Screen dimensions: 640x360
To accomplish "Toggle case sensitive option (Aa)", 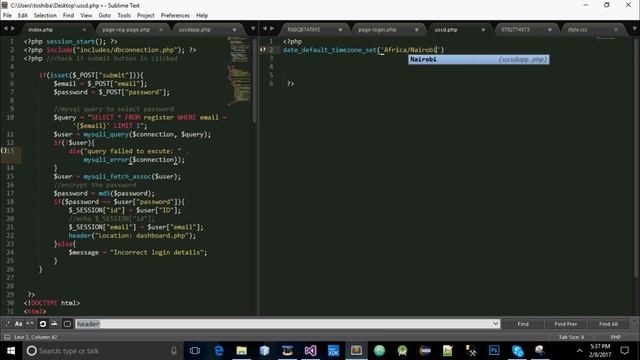I will click(18, 324).
